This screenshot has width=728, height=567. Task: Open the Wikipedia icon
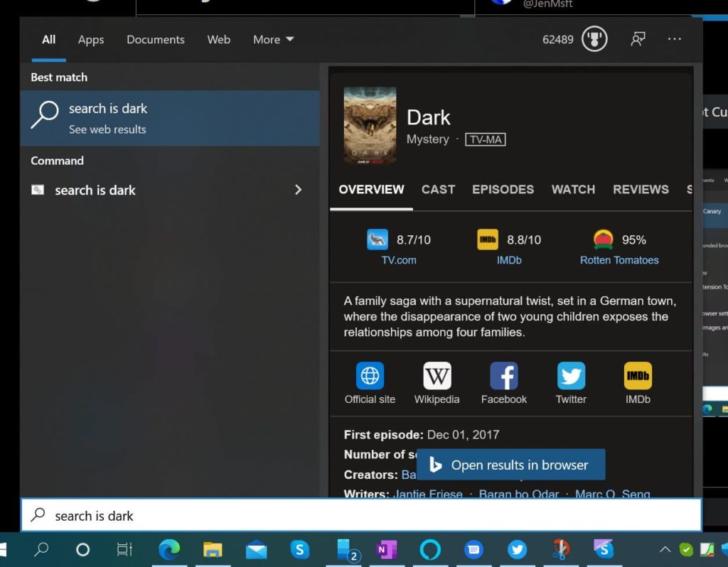[x=437, y=375]
